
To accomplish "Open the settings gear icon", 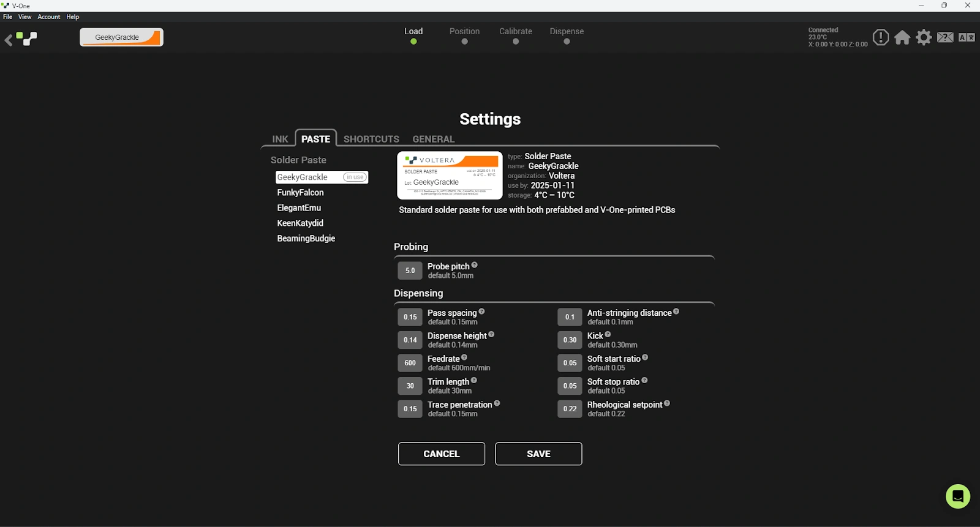I will pos(924,37).
